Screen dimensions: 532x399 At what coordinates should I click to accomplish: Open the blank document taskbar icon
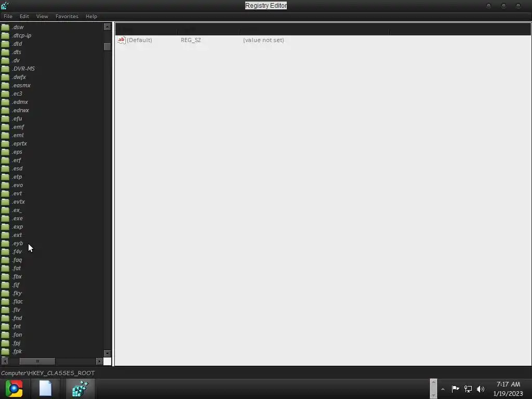(46, 389)
